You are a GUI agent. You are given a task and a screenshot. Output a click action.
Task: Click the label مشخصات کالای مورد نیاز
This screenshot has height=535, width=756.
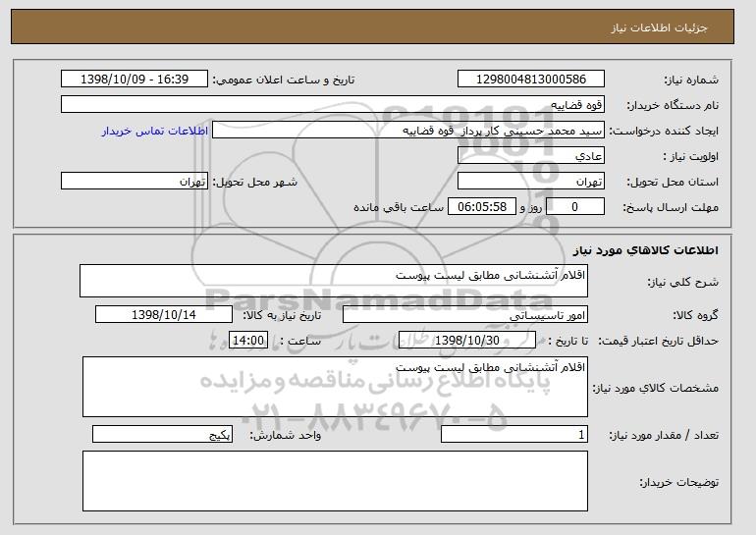tap(656, 388)
